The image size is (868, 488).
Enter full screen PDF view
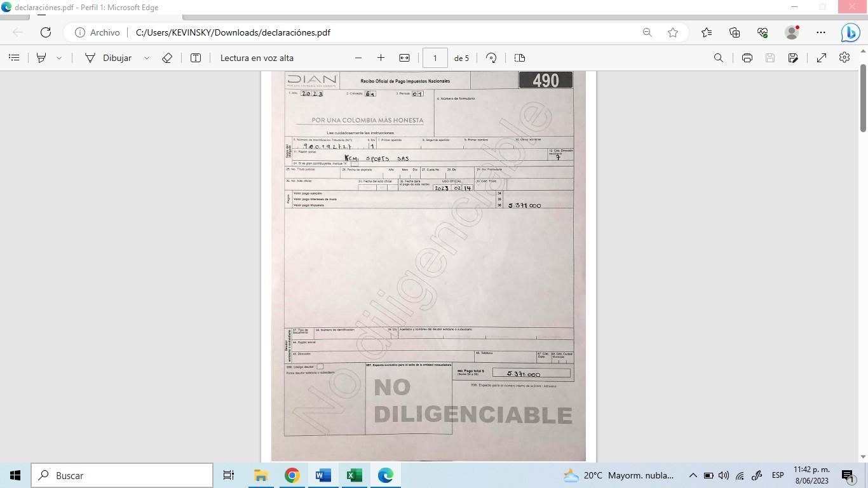[x=822, y=58]
